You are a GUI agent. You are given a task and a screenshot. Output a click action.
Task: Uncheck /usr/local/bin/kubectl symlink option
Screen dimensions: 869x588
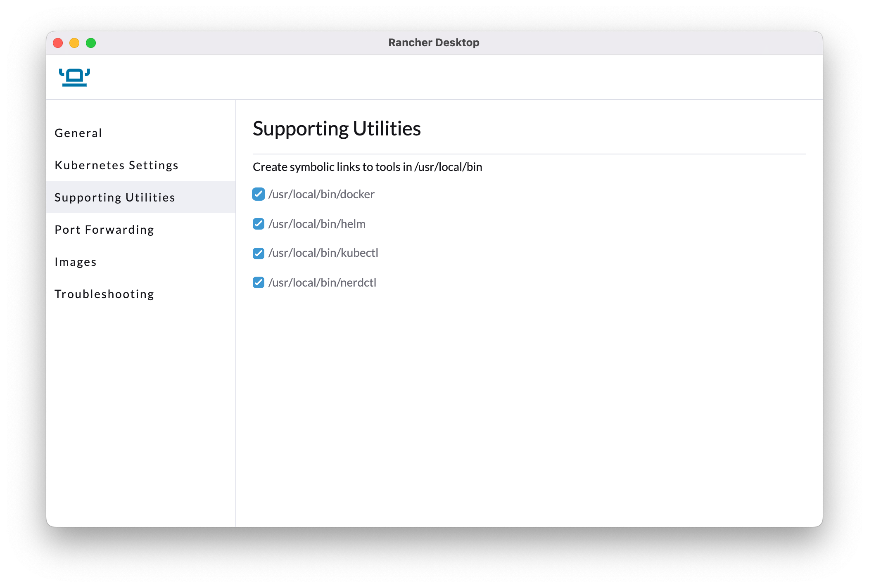pyautogui.click(x=258, y=253)
